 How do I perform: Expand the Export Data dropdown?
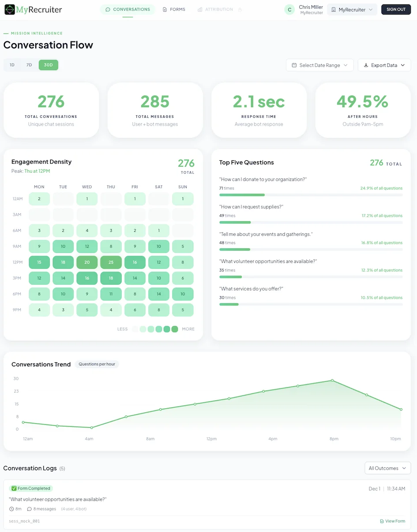[x=384, y=65]
